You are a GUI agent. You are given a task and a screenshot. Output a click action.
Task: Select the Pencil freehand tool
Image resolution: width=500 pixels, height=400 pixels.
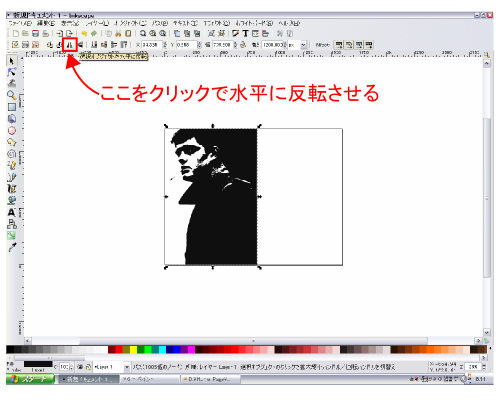(x=12, y=165)
